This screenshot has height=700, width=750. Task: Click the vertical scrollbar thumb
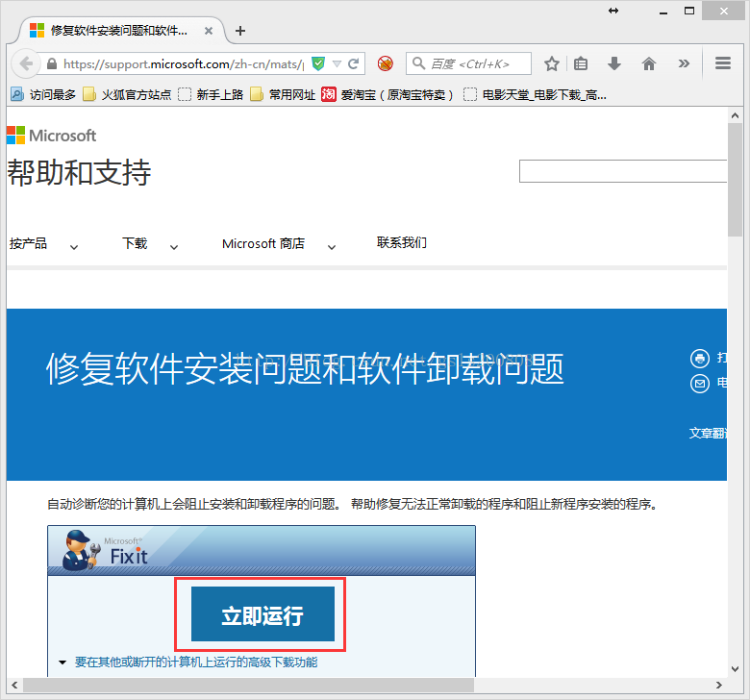pyautogui.click(x=736, y=180)
